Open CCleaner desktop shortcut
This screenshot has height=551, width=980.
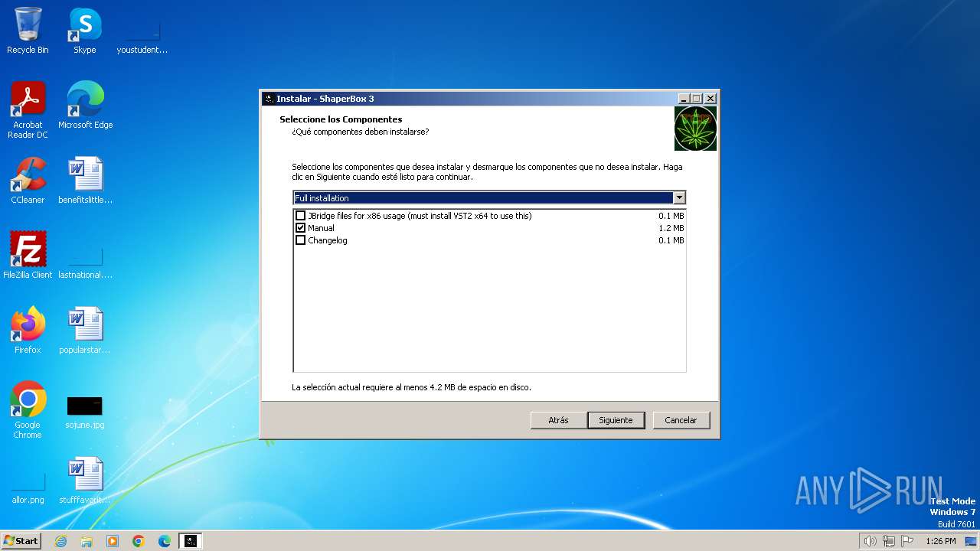click(28, 181)
